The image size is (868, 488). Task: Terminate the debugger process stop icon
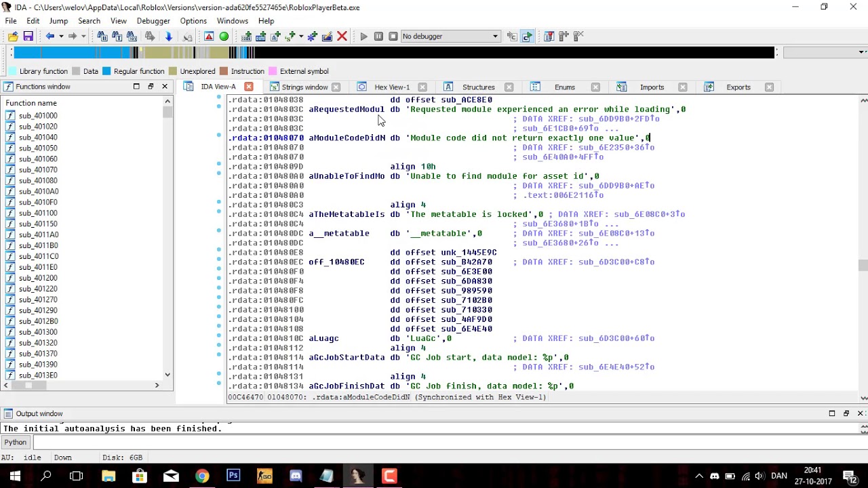[393, 37]
